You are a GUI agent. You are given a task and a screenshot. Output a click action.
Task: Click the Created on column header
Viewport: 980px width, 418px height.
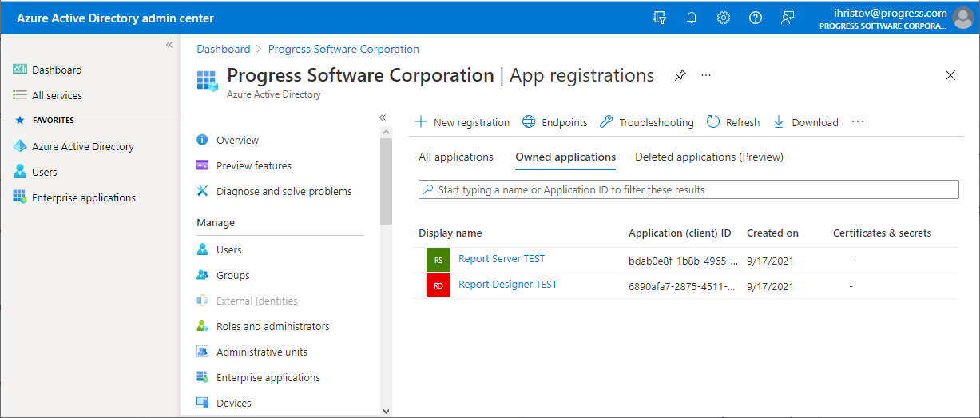(x=772, y=233)
